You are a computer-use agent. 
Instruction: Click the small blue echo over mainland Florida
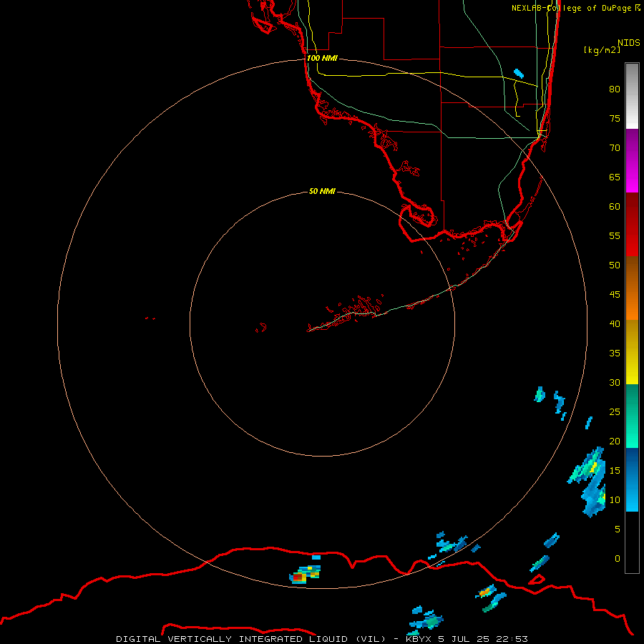519,73
